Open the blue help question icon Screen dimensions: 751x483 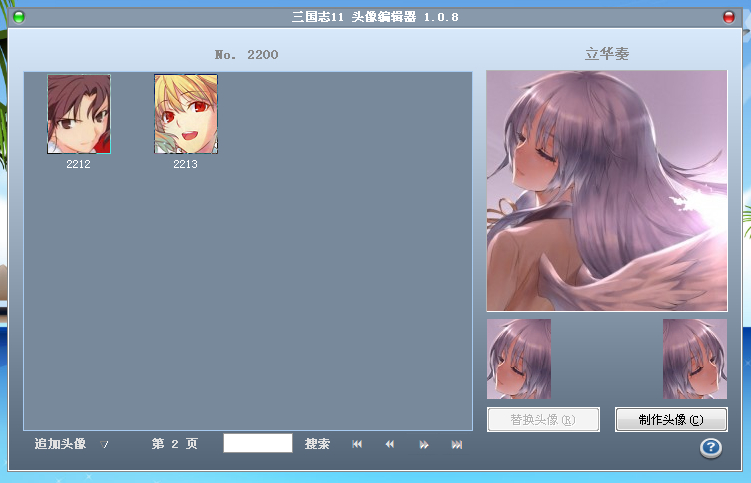711,448
